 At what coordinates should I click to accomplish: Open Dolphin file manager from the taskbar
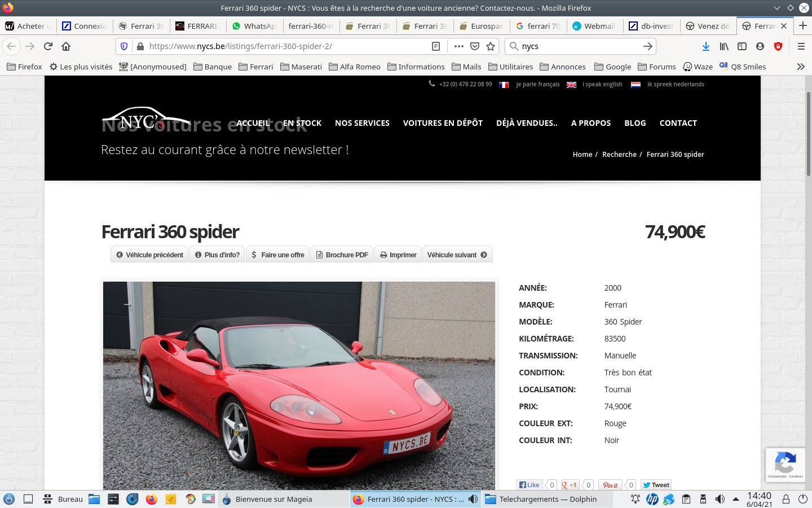point(94,499)
